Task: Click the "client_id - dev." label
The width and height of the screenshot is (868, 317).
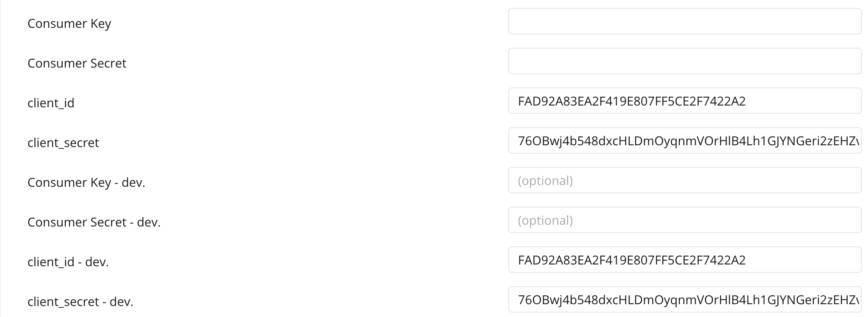Action: point(68,262)
